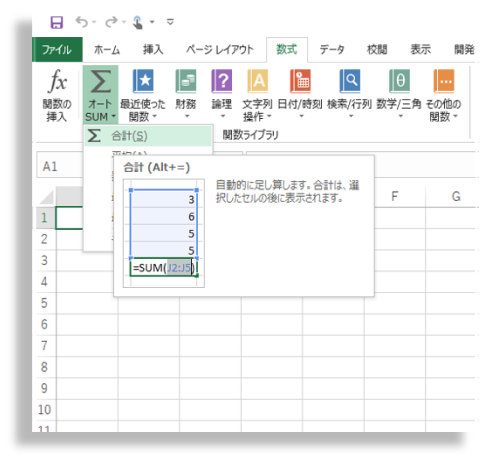Switch to the ホーム tab

pos(107,50)
